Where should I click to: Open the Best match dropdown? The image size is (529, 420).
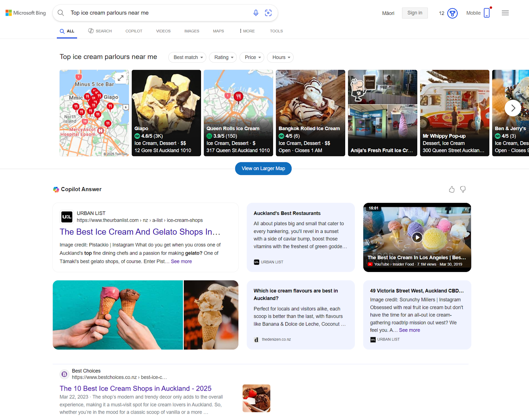click(187, 57)
